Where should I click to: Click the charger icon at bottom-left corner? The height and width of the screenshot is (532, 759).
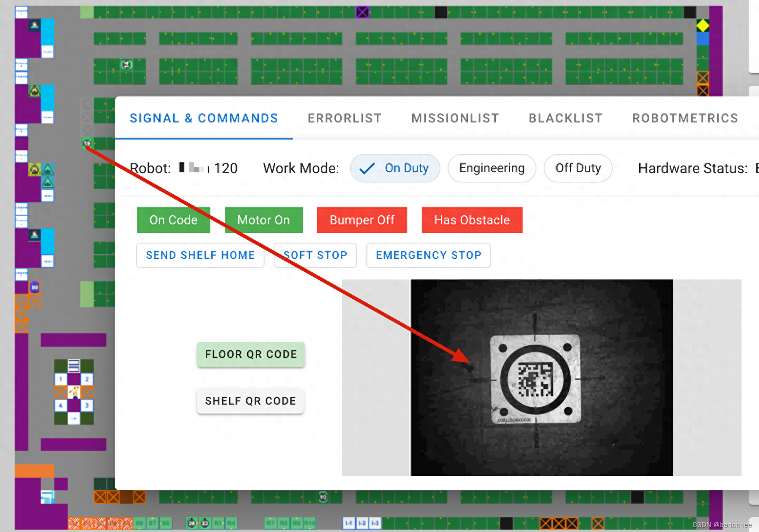[47, 497]
